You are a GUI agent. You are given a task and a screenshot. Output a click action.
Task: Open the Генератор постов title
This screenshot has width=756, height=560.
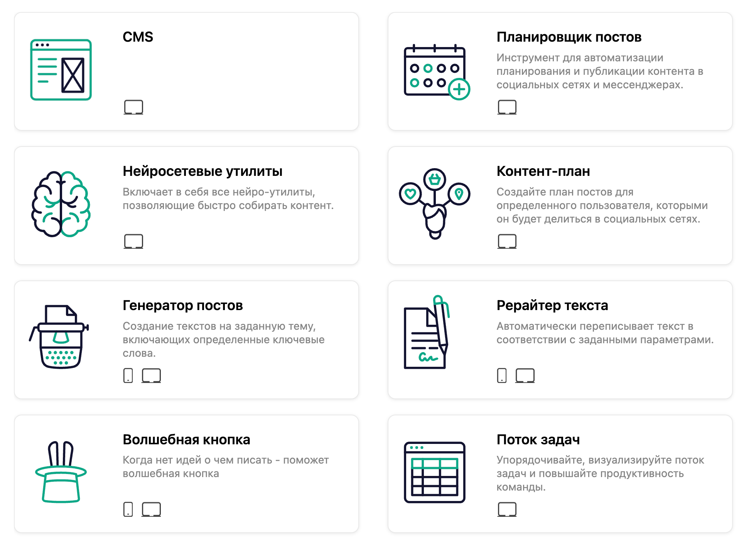coord(182,305)
